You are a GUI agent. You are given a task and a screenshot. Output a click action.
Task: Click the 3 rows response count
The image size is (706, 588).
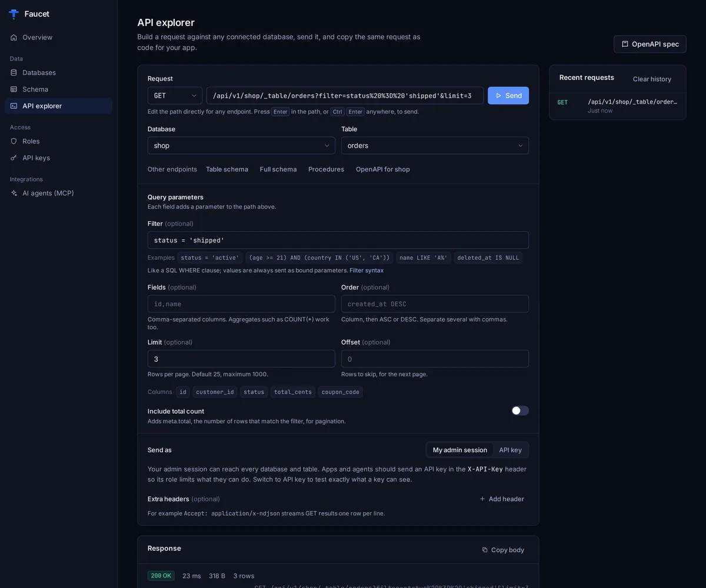pyautogui.click(x=244, y=576)
